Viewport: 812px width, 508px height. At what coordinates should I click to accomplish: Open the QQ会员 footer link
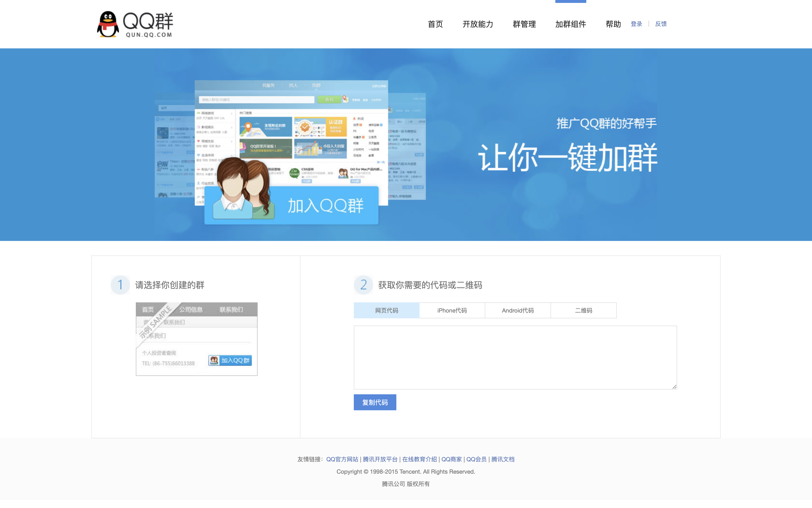pos(477,459)
